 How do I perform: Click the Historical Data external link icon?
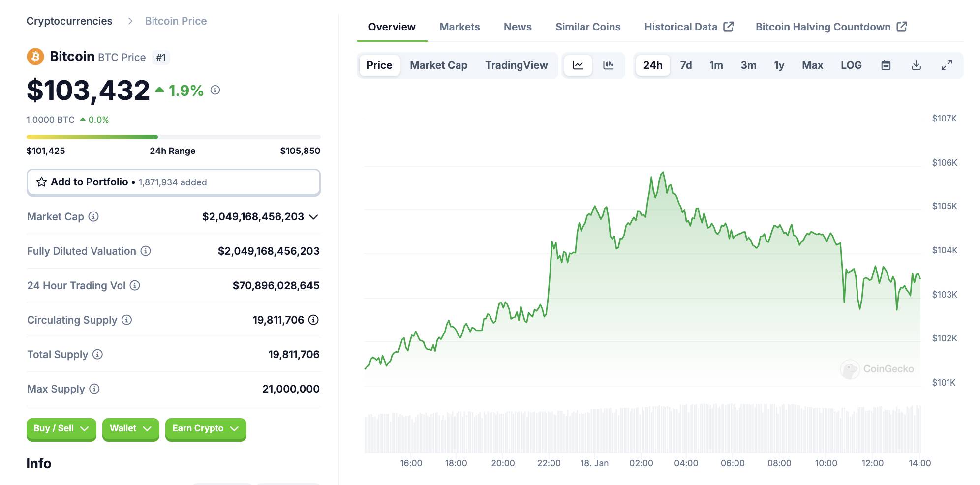pos(729,27)
